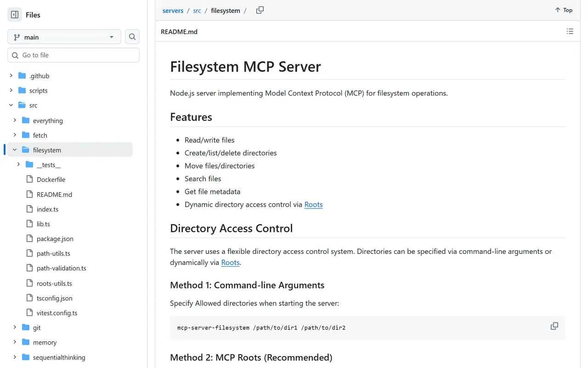Collapse the Files side panel icon
588x368 pixels.
click(15, 15)
